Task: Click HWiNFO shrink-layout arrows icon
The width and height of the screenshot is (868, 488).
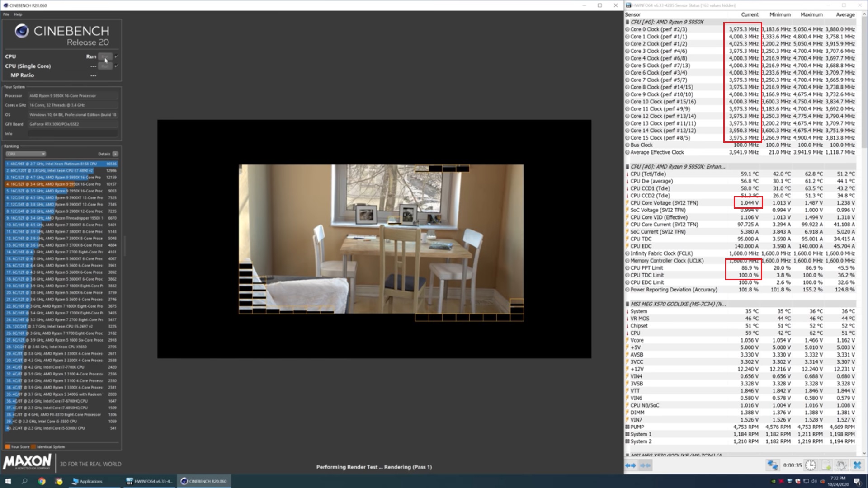Action: 645,465
